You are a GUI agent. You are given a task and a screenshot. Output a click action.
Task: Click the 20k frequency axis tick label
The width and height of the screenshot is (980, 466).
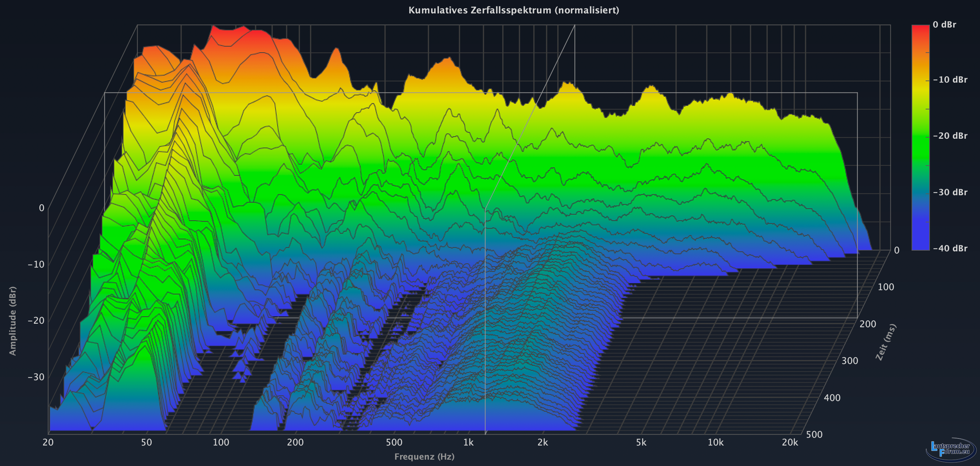[790, 442]
